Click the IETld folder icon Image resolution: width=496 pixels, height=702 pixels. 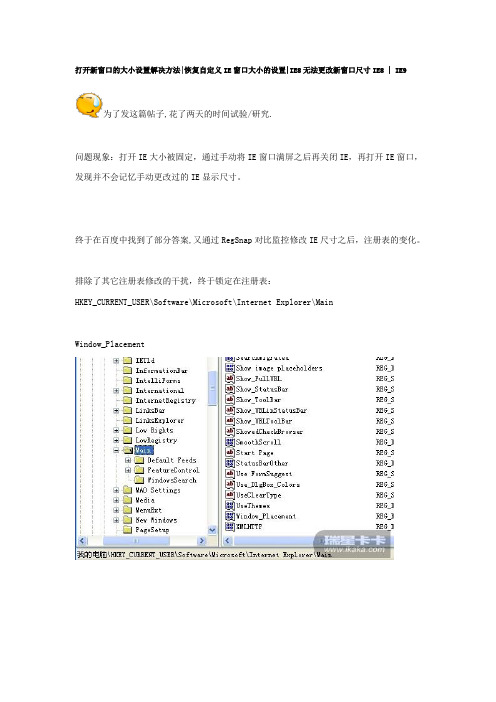[x=128, y=360]
